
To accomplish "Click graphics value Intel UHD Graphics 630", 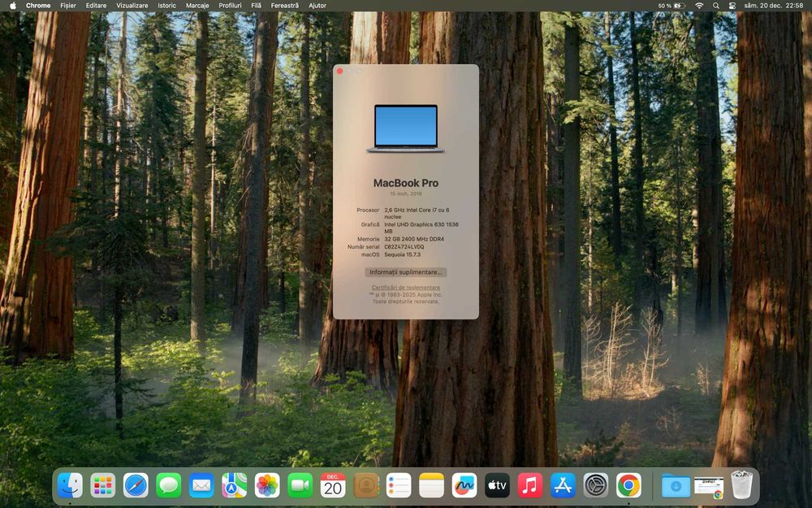I will click(x=421, y=228).
